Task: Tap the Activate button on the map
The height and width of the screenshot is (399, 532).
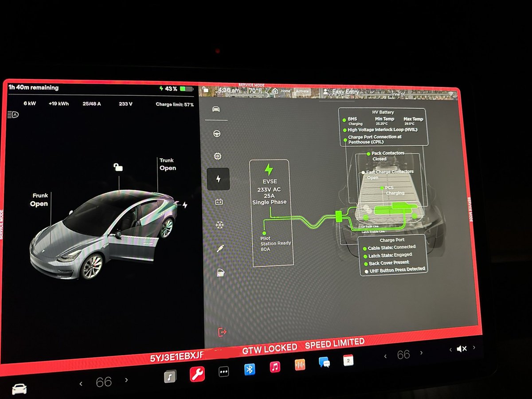Action: 302,91
